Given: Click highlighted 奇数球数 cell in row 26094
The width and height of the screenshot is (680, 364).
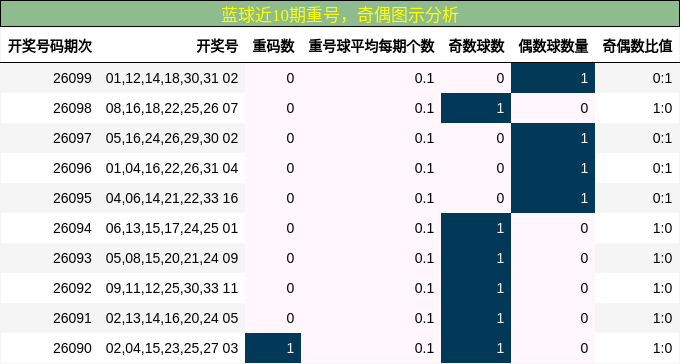Looking at the screenshot, I should coord(476,228).
